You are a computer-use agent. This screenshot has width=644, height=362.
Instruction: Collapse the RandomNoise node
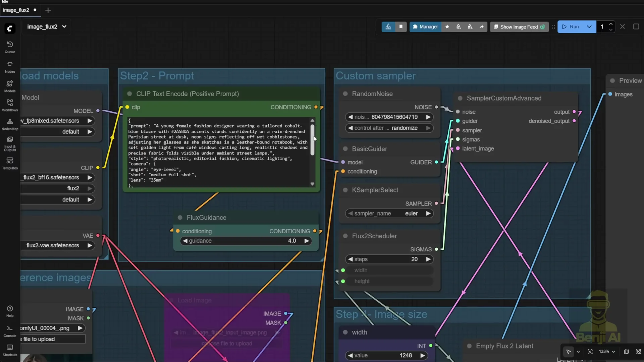coord(345,94)
